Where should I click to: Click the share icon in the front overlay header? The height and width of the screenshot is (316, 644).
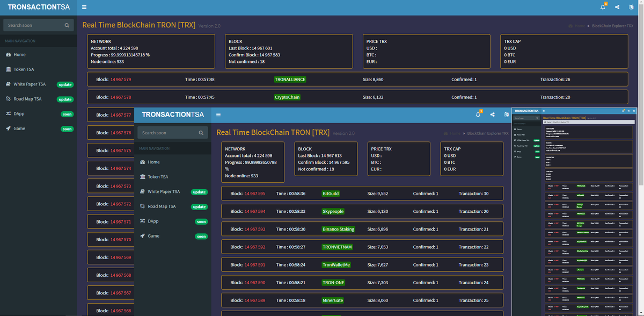coord(492,114)
